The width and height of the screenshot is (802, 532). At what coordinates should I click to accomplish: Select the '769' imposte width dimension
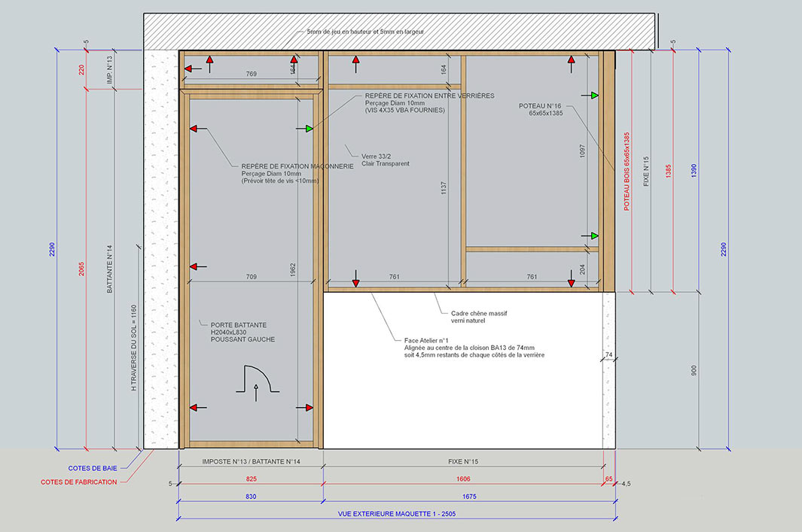click(251, 74)
